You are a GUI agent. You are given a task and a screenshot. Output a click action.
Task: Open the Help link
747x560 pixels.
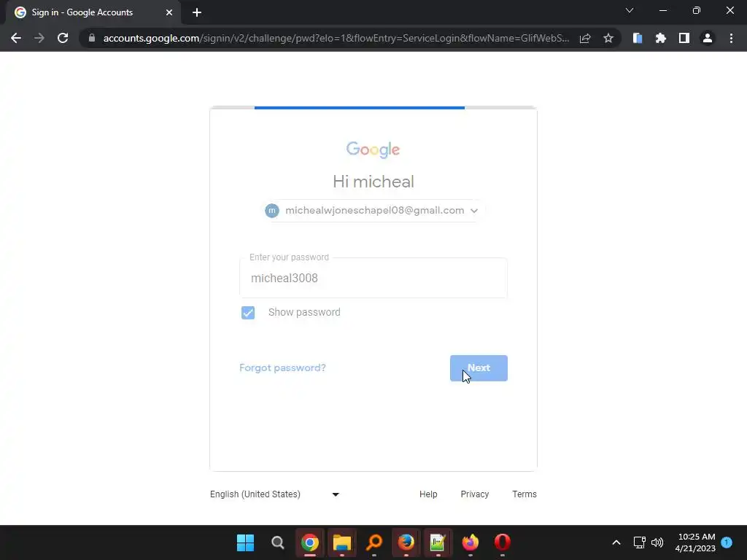(x=428, y=494)
